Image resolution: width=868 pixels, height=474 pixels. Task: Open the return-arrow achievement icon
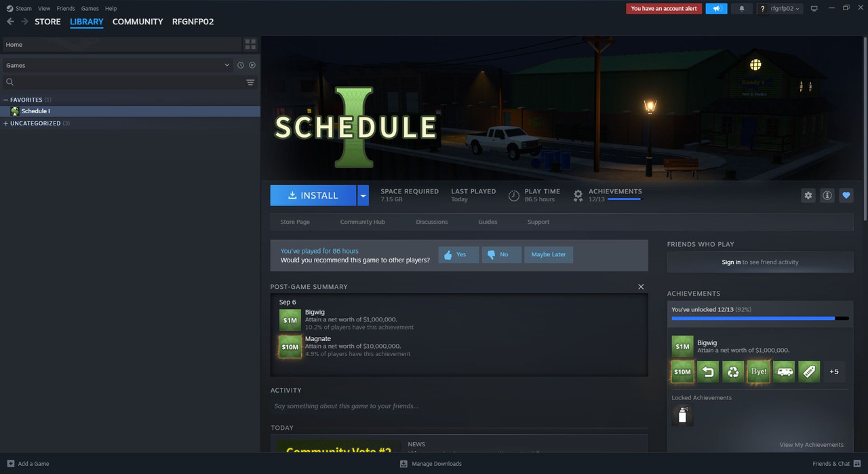coord(708,372)
